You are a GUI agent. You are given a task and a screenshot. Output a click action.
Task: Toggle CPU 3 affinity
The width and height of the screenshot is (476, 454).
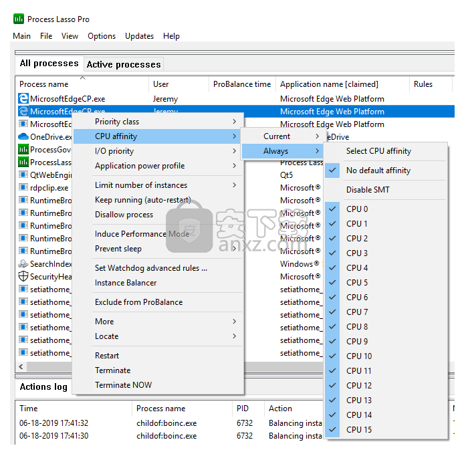click(386, 253)
